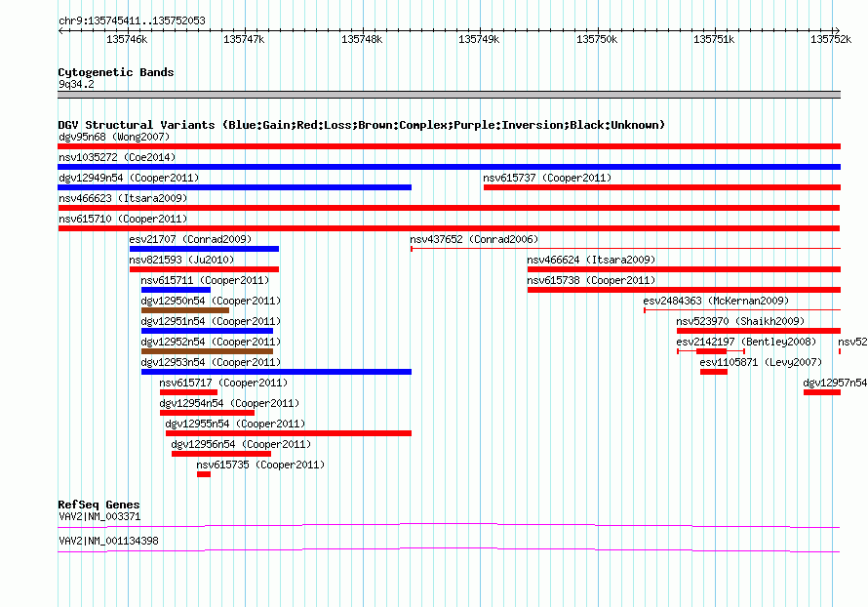Viewport: 868px width, 607px height.
Task: Click nsv615711 (Cooper2011) label
Action: 205,280
